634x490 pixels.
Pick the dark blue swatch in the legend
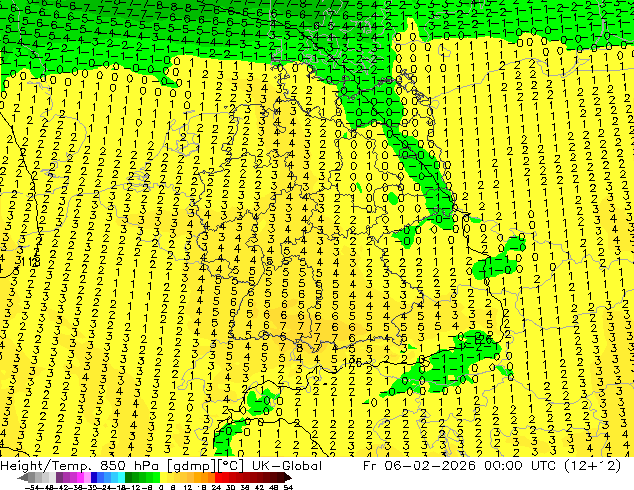click(x=94, y=478)
